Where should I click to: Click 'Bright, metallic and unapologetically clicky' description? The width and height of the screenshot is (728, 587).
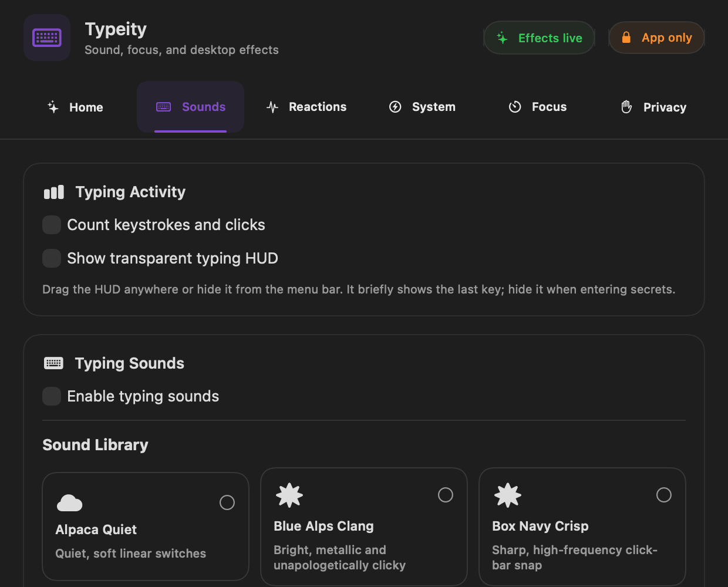pos(339,558)
